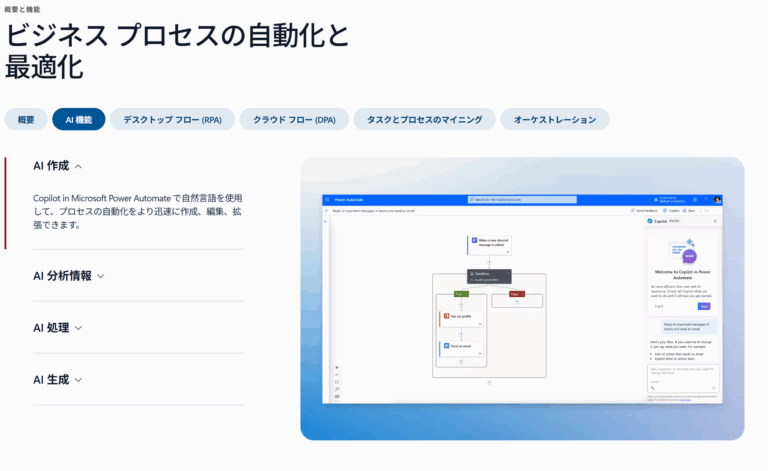Viewport: 768px width, 471px height.
Task: Click the Copilot chat input box
Action: point(683,378)
